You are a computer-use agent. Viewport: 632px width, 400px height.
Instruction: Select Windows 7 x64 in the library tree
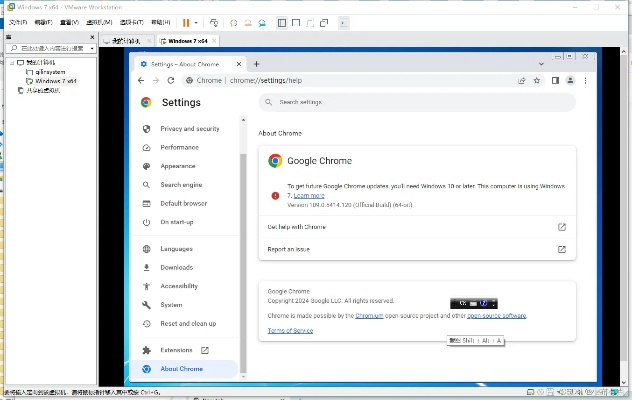[55, 81]
